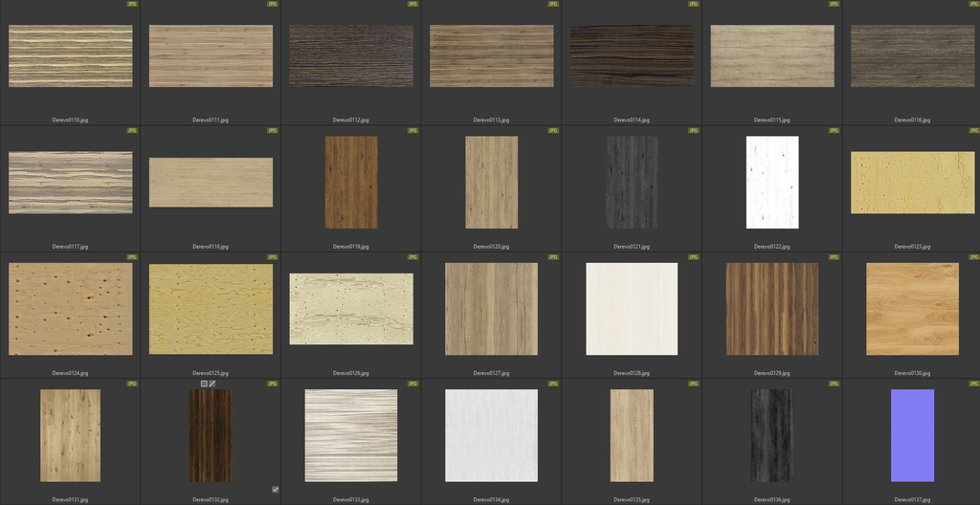Toggle the checkbox on the Derevo0132 tile
Image resolution: width=980 pixels, height=505 pixels.
(x=275, y=490)
